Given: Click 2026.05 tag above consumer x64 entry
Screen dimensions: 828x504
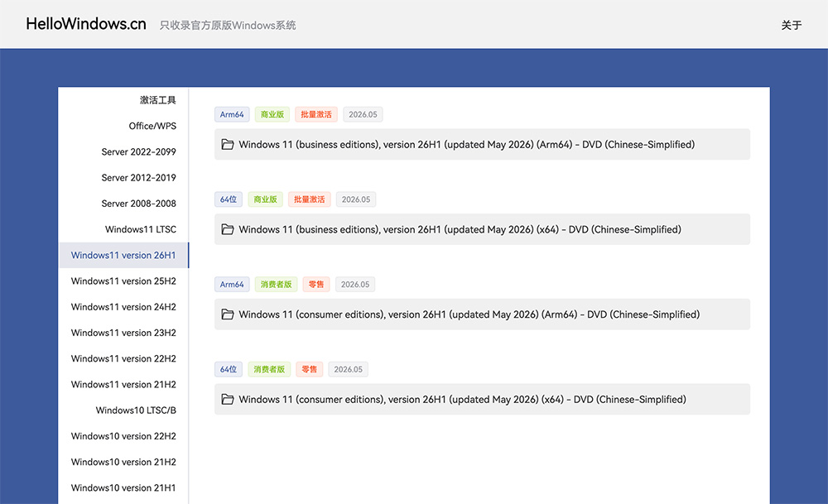Looking at the screenshot, I should (x=348, y=369).
